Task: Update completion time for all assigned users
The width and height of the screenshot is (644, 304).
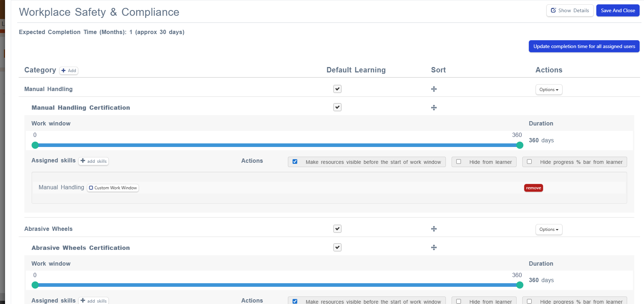Action: 584,46
